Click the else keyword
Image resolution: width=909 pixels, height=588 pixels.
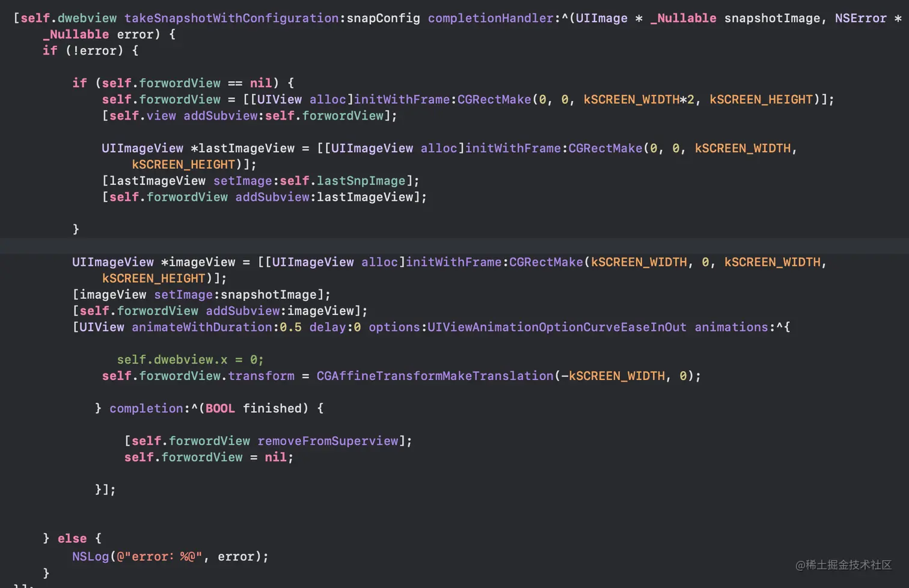pos(72,537)
